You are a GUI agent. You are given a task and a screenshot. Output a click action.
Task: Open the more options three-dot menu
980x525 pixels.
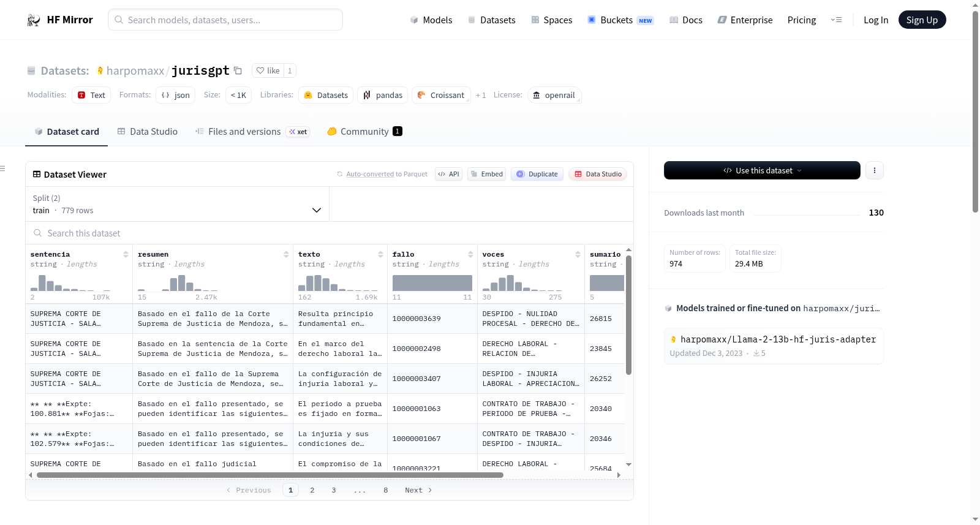coord(875,170)
